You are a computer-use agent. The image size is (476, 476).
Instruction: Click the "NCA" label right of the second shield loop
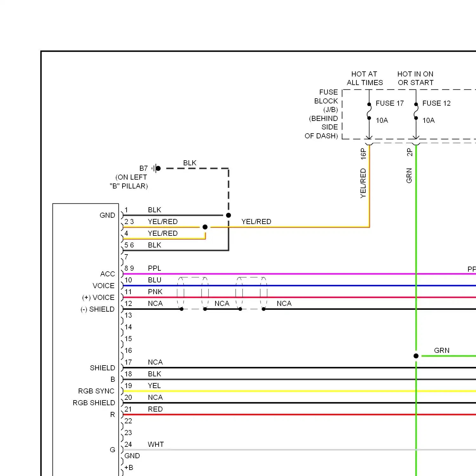(x=284, y=303)
